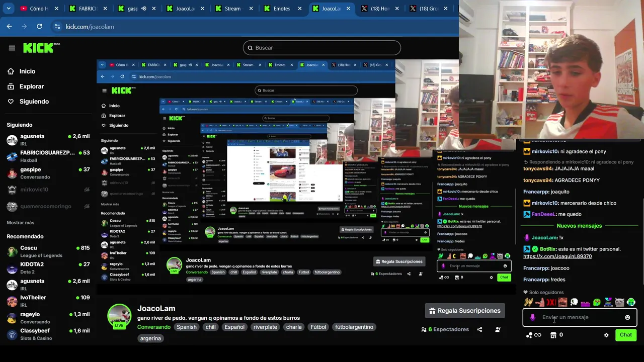Choose the green crying headphones emote
The image size is (644, 362).
631,302
